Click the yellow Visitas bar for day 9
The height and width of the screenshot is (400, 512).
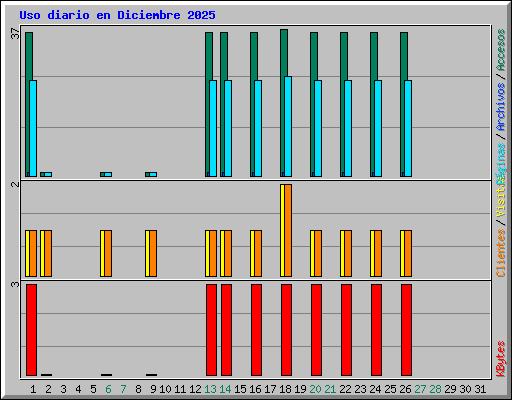[x=147, y=253]
